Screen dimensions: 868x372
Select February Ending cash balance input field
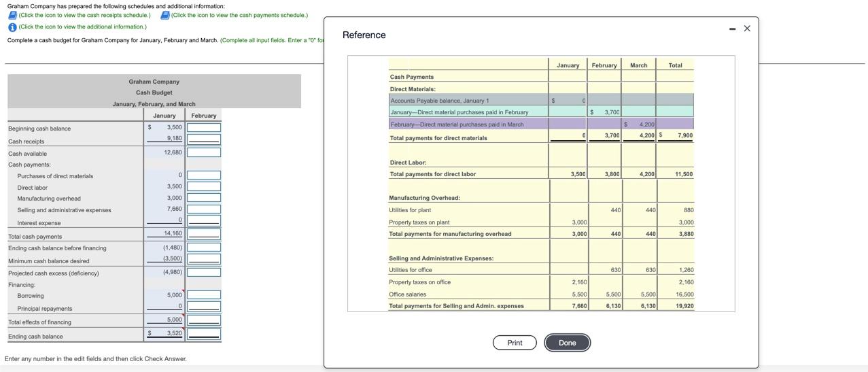tap(204, 334)
